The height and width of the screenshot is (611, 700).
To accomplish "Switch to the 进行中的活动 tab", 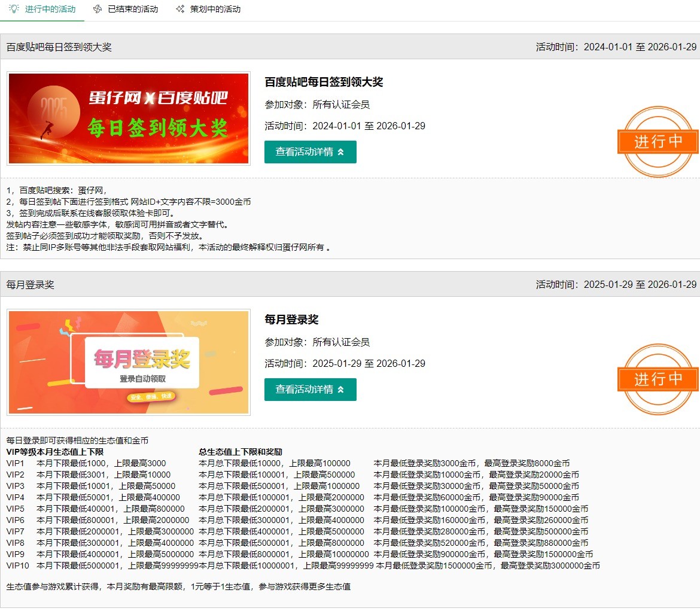I will pyautogui.click(x=50, y=9).
